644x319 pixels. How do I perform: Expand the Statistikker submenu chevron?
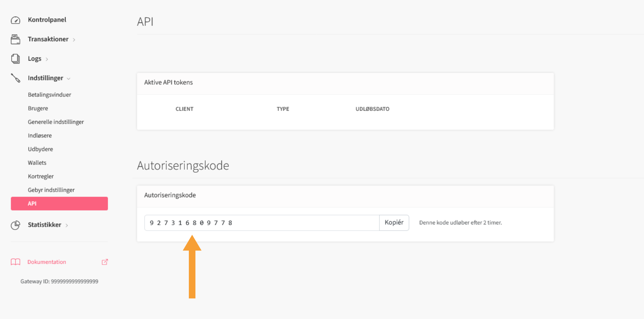point(67,225)
